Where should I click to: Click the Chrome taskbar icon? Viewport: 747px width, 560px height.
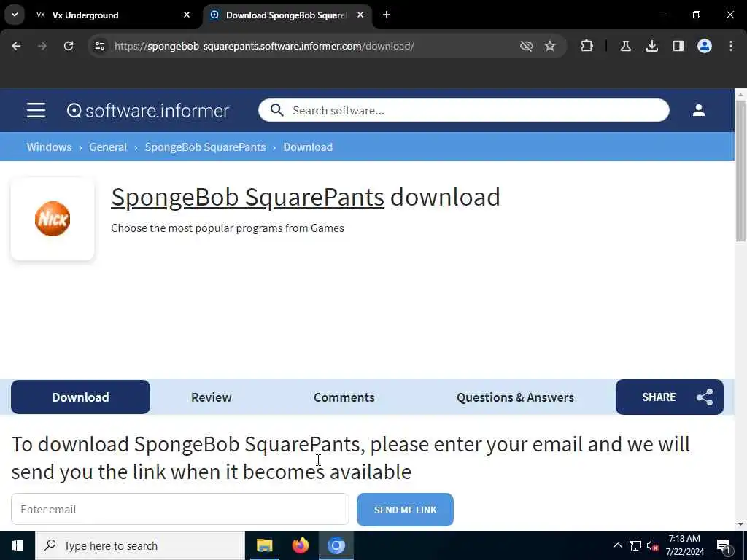[336, 545]
